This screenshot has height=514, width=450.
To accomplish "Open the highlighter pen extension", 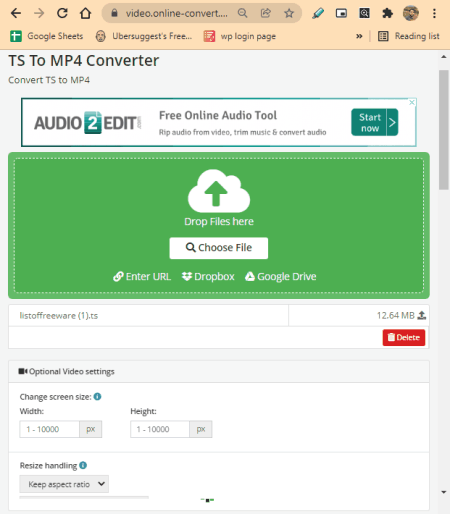I will (318, 13).
